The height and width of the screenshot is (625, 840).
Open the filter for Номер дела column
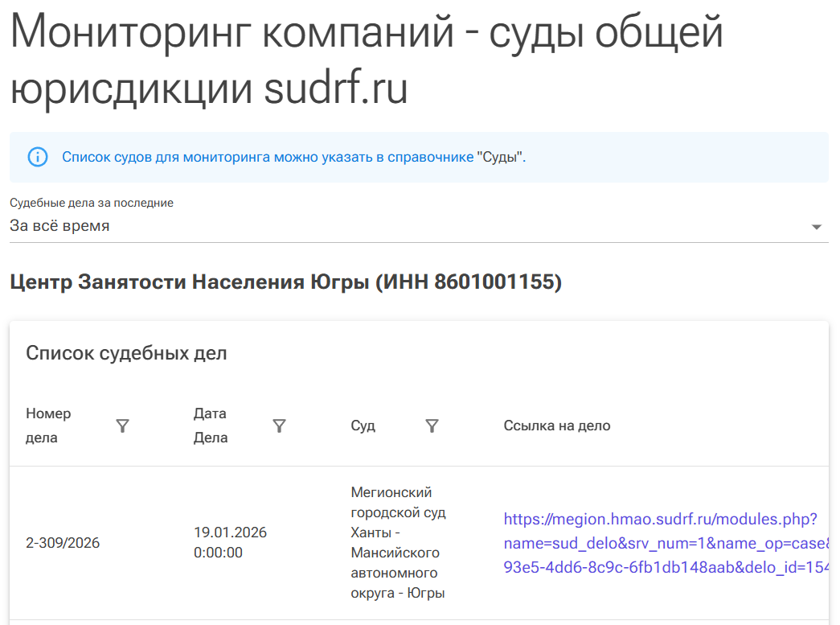tap(122, 426)
